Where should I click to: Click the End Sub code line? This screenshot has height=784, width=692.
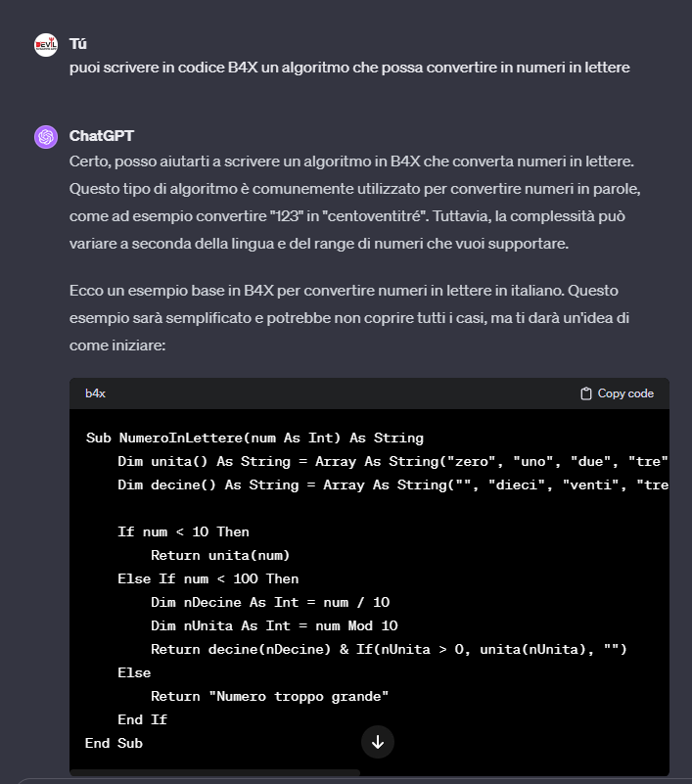click(x=114, y=743)
